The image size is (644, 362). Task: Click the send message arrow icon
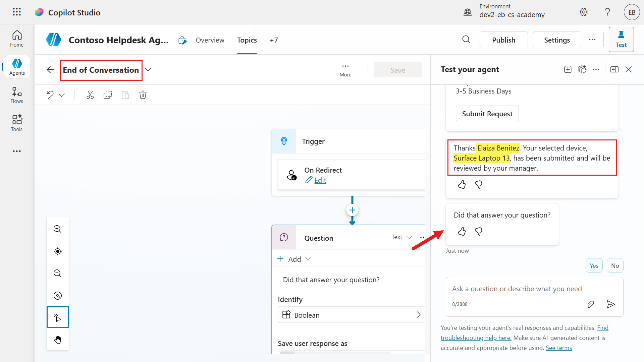pyautogui.click(x=611, y=304)
